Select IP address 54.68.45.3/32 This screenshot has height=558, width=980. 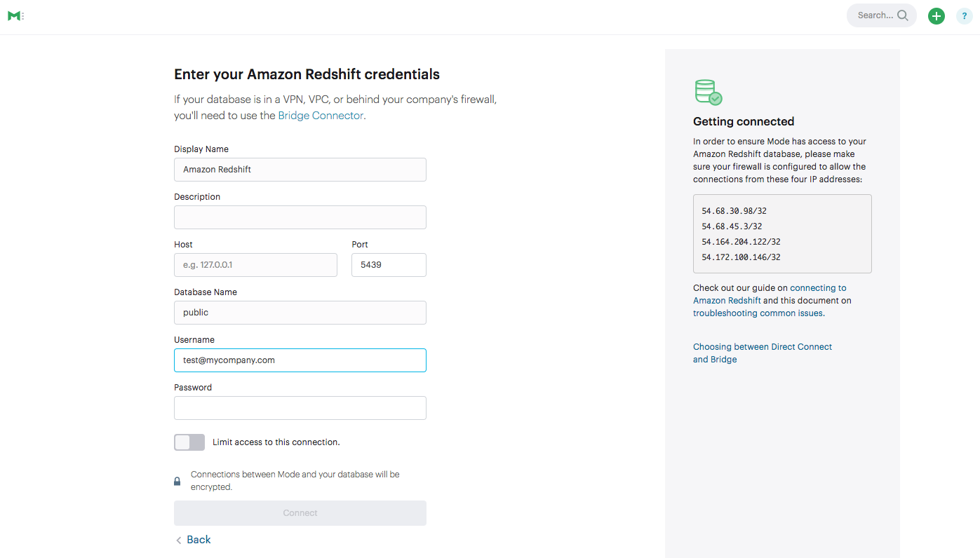(x=732, y=226)
